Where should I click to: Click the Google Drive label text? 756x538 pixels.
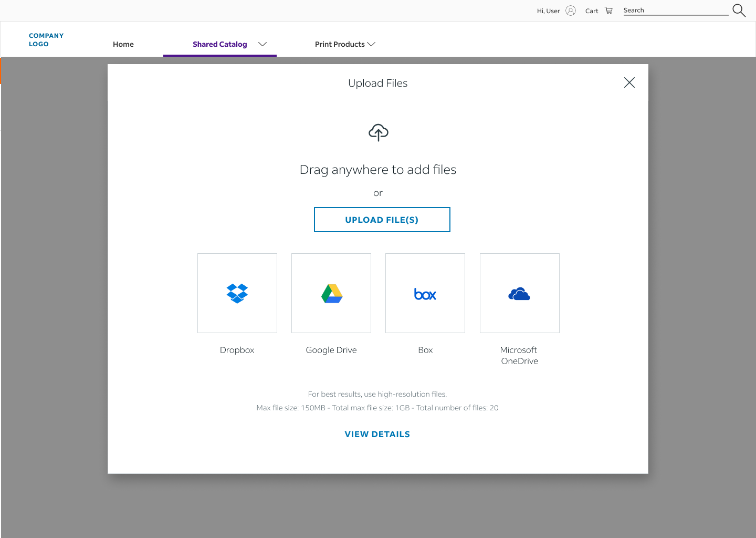pos(331,350)
